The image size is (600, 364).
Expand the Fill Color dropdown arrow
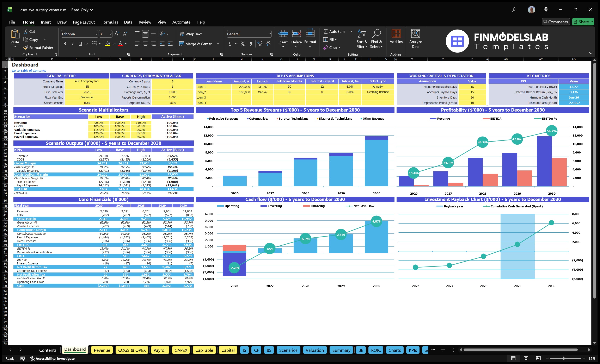pos(113,44)
